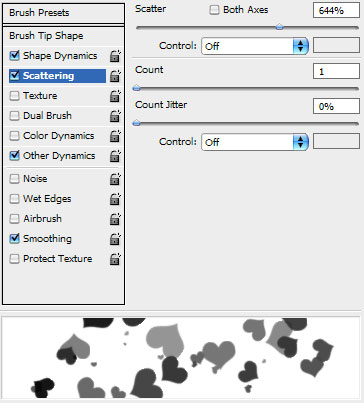Enable the Wet Edges checkbox
The image size is (364, 403).
[14, 199]
